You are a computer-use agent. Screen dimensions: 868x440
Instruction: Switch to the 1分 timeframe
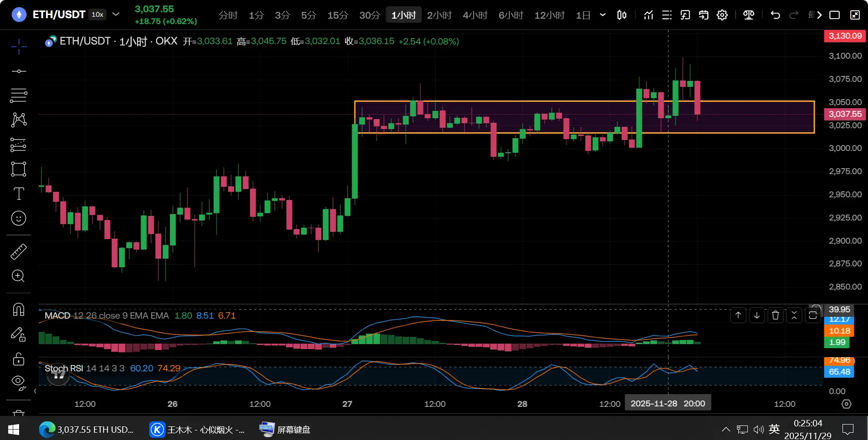pos(256,15)
